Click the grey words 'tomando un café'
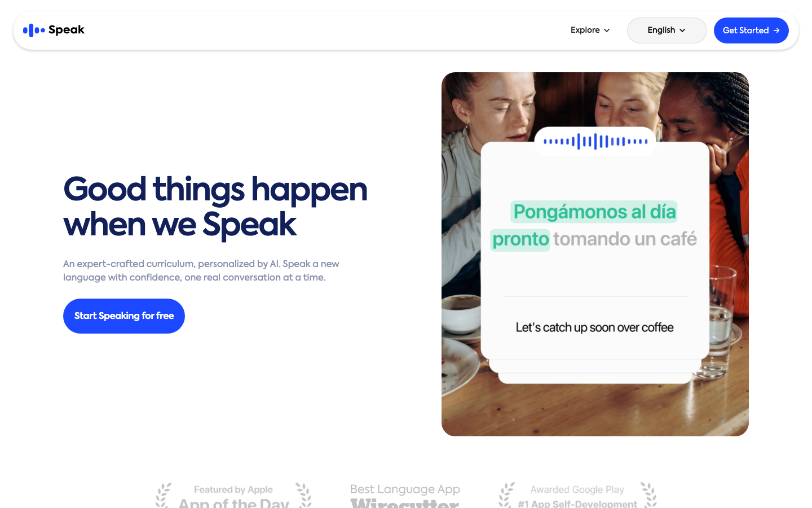Image resolution: width=812 pixels, height=508 pixels. [x=625, y=239]
